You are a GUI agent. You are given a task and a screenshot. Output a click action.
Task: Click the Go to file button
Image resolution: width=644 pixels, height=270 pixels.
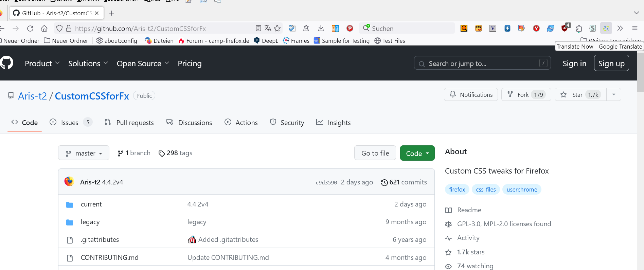(375, 153)
